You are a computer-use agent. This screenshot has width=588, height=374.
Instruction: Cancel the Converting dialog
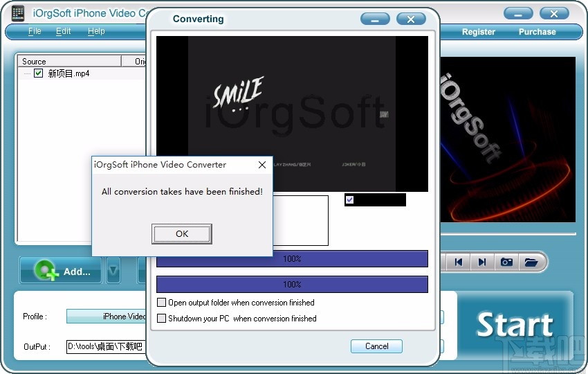coord(376,346)
